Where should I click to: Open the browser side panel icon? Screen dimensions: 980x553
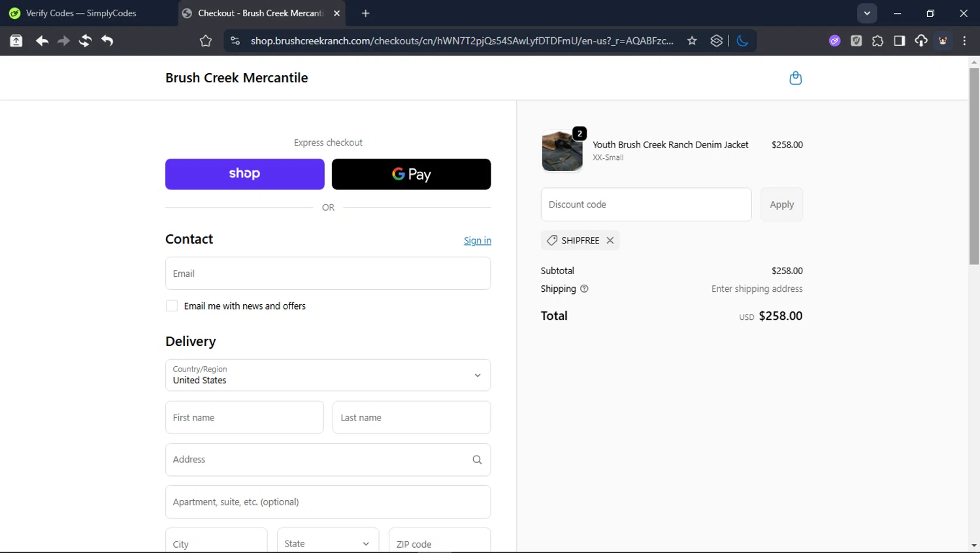pyautogui.click(x=900, y=40)
